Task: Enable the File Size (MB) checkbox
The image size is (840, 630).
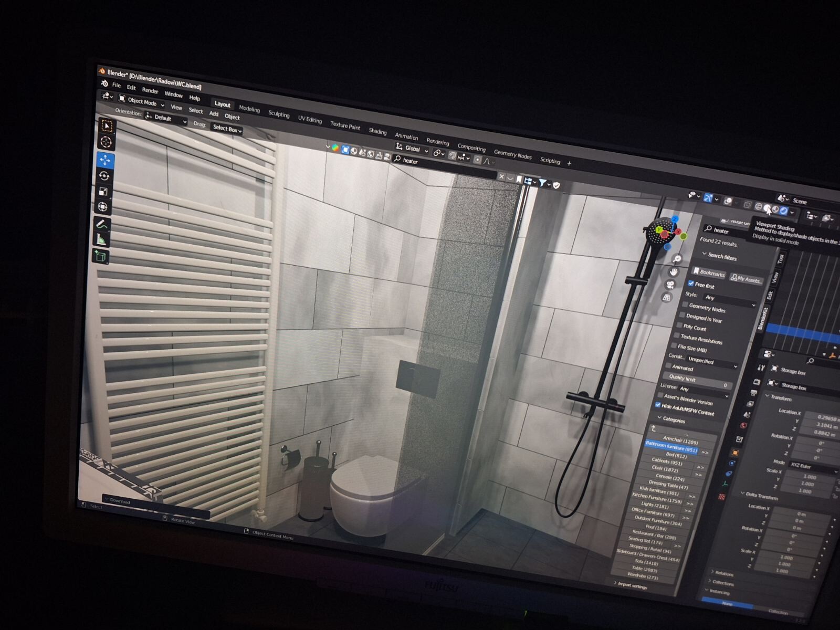Action: click(x=675, y=345)
